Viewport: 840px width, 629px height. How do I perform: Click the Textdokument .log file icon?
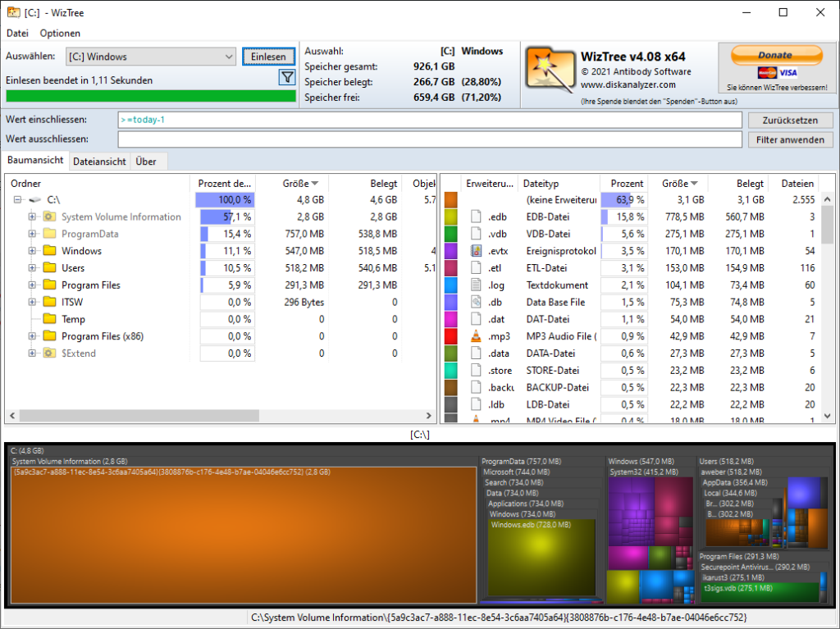point(476,285)
